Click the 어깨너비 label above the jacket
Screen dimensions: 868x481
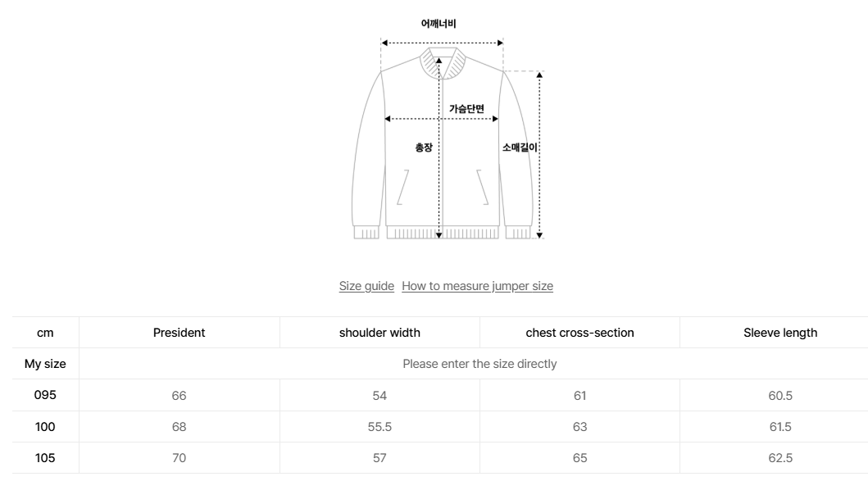[x=438, y=24]
